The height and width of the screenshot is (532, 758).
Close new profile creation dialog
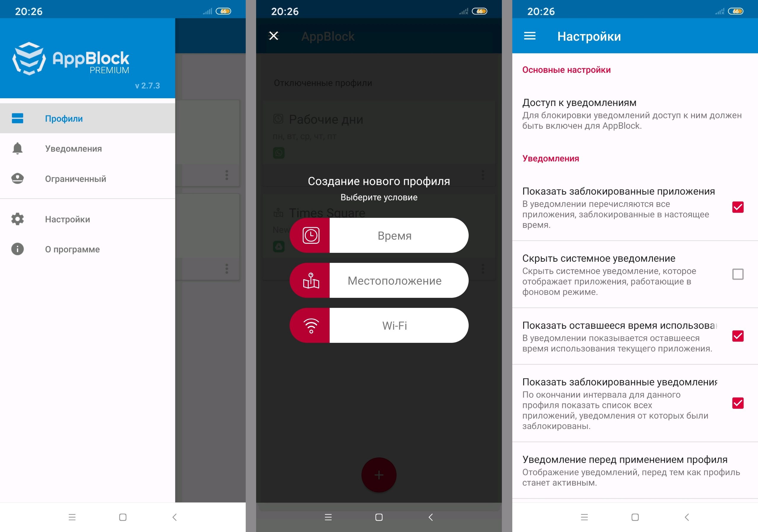[x=274, y=35]
